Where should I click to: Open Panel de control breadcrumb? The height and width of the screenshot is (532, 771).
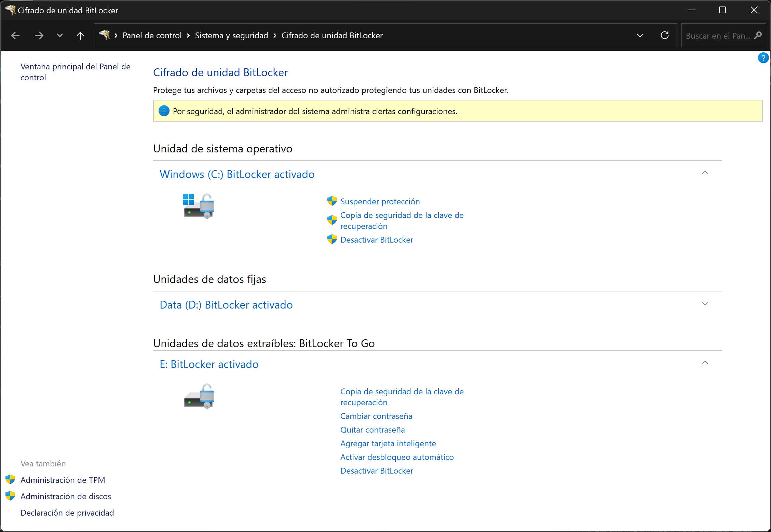[152, 36]
